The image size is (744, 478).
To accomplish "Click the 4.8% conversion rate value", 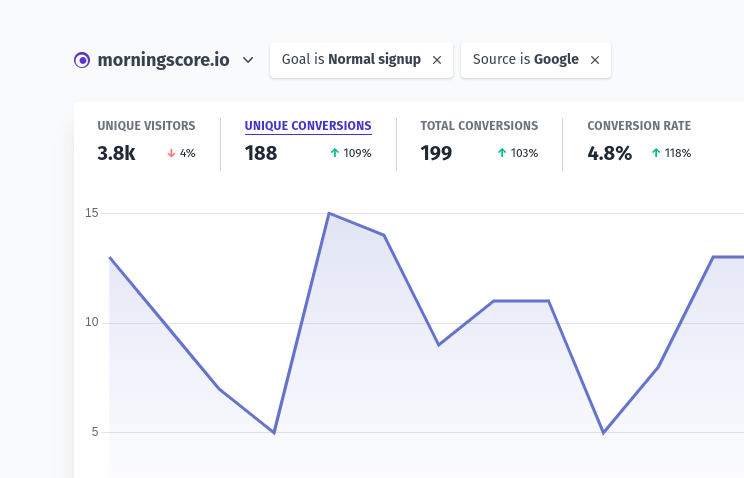I will point(609,153).
